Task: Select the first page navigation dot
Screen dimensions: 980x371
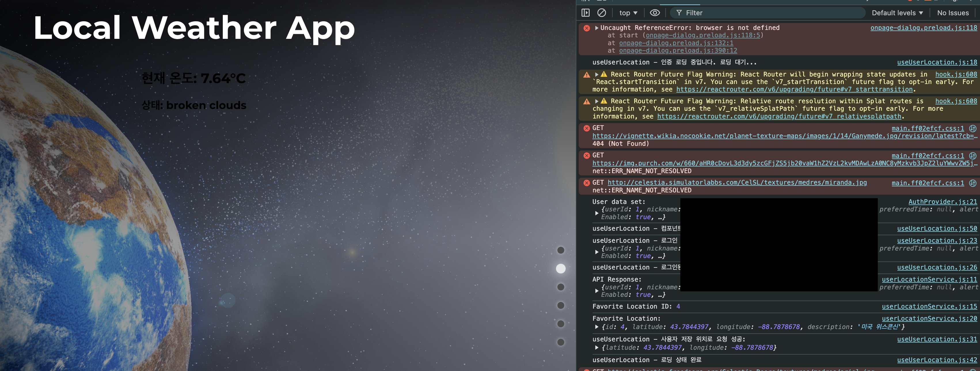Action: (561, 250)
